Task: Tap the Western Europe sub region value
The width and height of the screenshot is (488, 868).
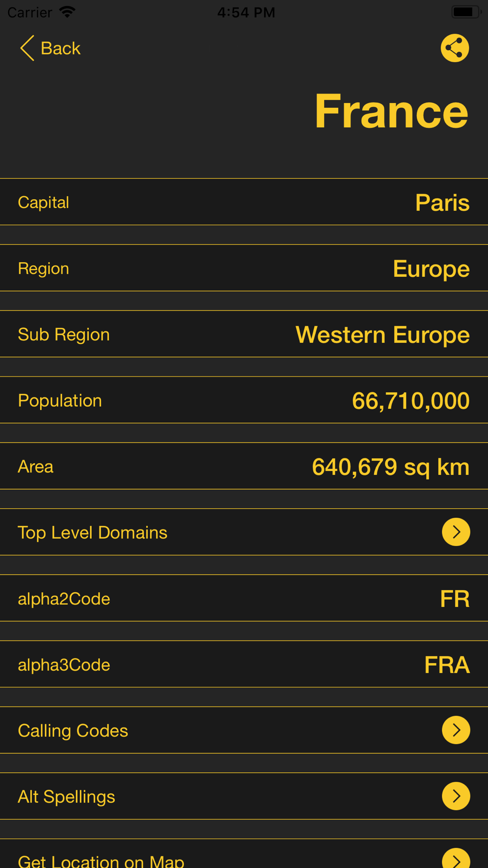Action: coord(382,334)
